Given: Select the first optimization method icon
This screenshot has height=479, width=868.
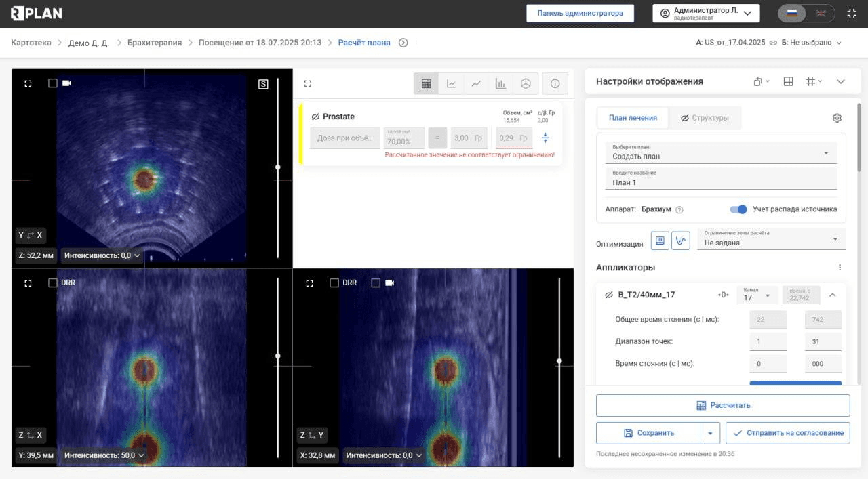Looking at the screenshot, I should 660,240.
